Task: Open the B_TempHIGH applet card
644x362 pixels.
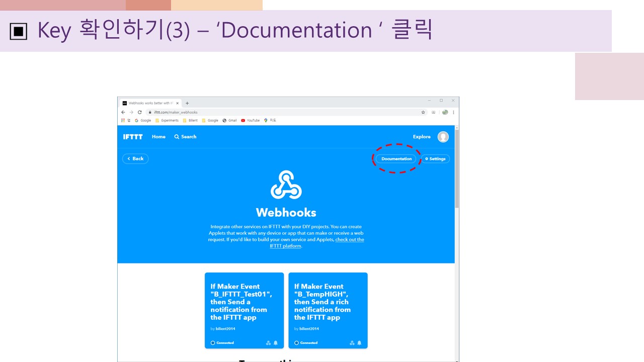Action: pos(328,310)
